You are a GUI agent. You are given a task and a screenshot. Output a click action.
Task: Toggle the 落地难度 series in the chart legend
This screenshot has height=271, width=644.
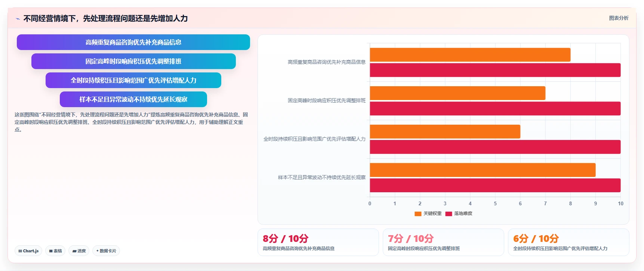(459, 214)
